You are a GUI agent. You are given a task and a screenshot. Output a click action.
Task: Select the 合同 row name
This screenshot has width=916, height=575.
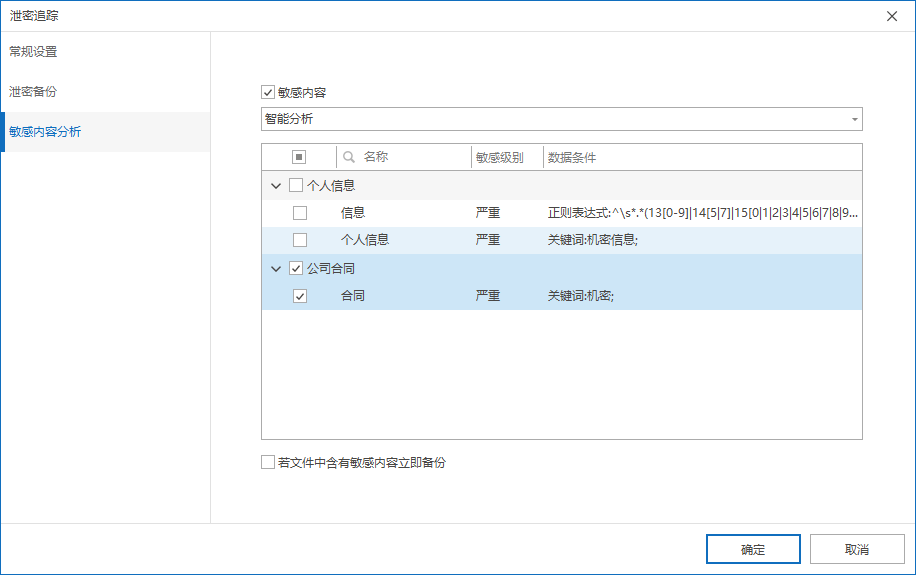tap(353, 296)
